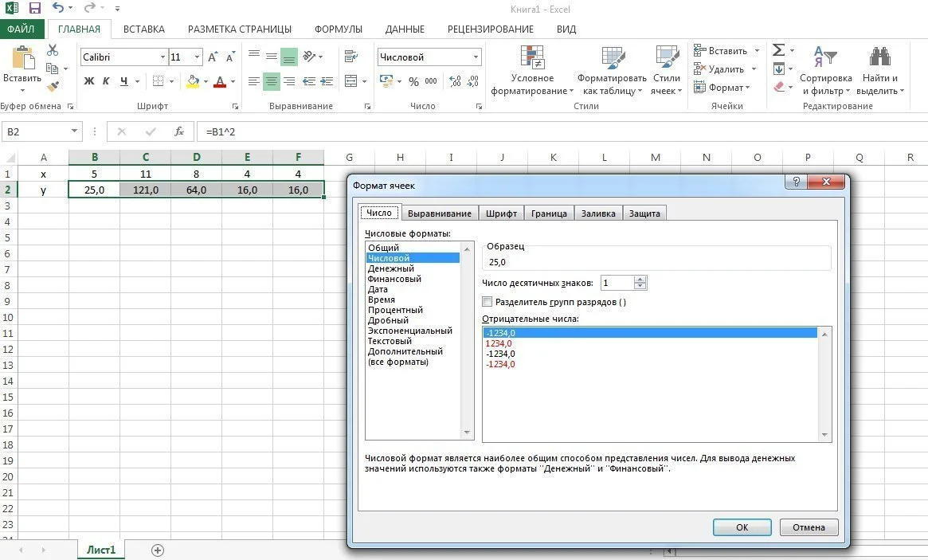Image resolution: width=928 pixels, height=560 pixels.
Task: Toggle Разделитель групп разрядов checkbox
Action: pos(487,302)
